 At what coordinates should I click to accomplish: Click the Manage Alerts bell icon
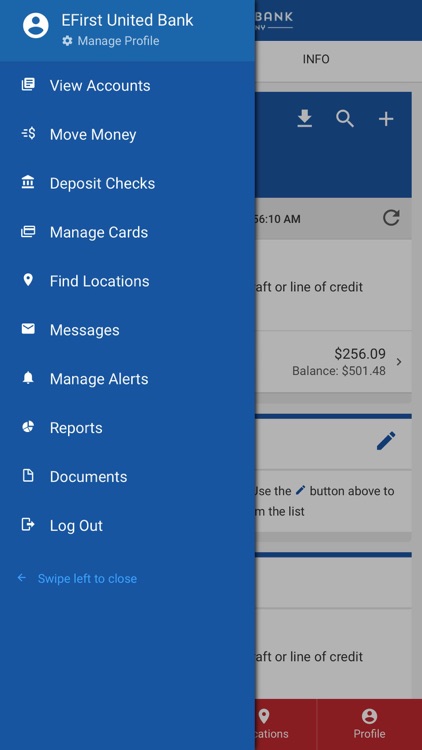pyautogui.click(x=28, y=378)
